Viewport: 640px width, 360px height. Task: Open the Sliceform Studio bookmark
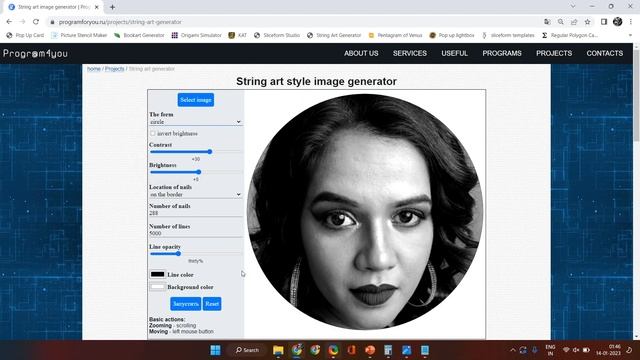[277, 36]
